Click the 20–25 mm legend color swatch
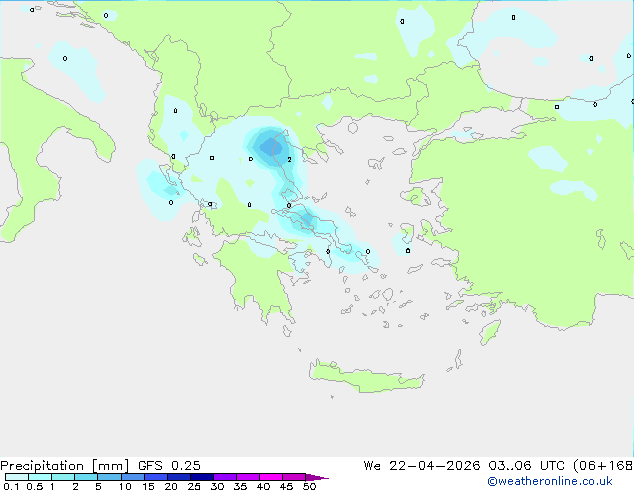This screenshot has width=634, height=490. coord(178,477)
